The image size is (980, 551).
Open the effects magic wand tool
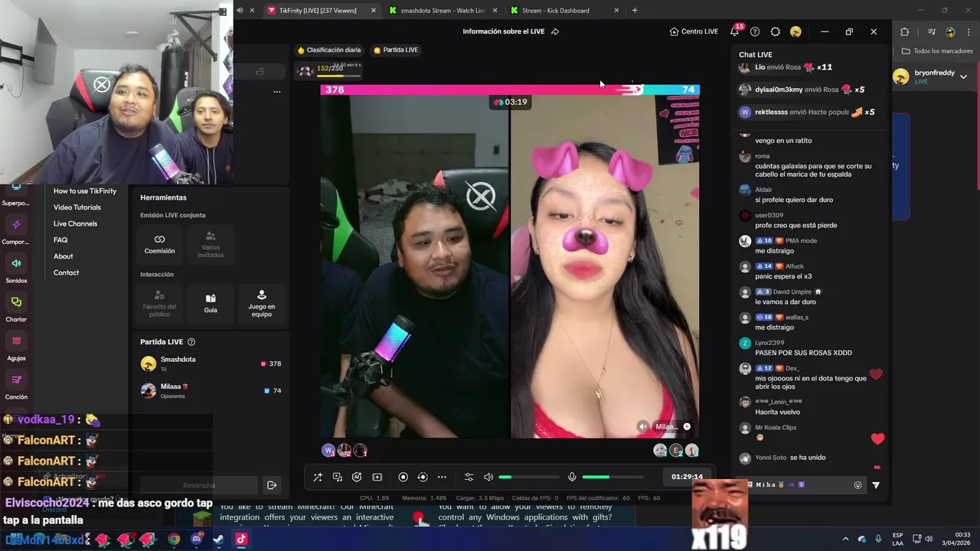click(x=318, y=477)
